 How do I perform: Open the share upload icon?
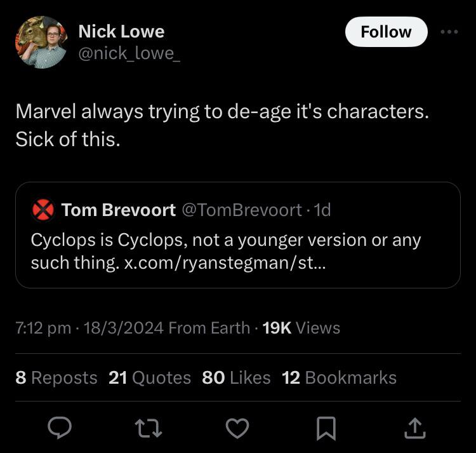[414, 428]
